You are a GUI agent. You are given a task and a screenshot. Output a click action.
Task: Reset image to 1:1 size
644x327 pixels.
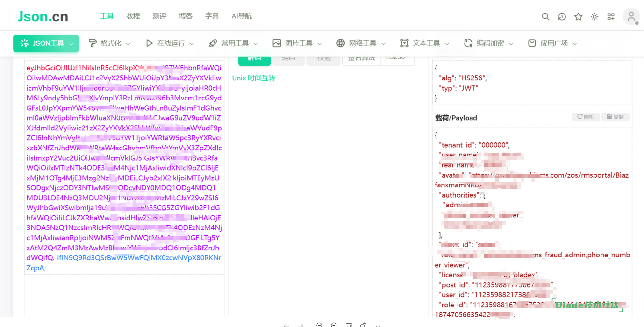click(x=349, y=325)
